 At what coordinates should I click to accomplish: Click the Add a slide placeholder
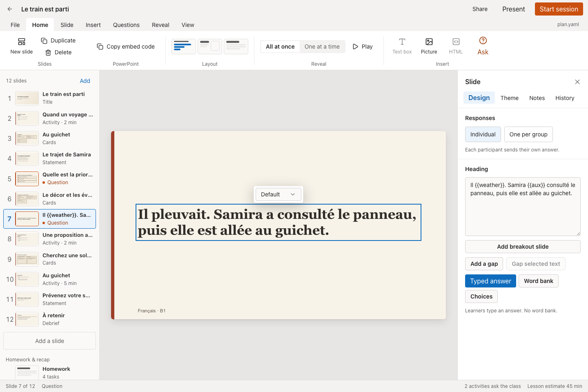point(49,341)
